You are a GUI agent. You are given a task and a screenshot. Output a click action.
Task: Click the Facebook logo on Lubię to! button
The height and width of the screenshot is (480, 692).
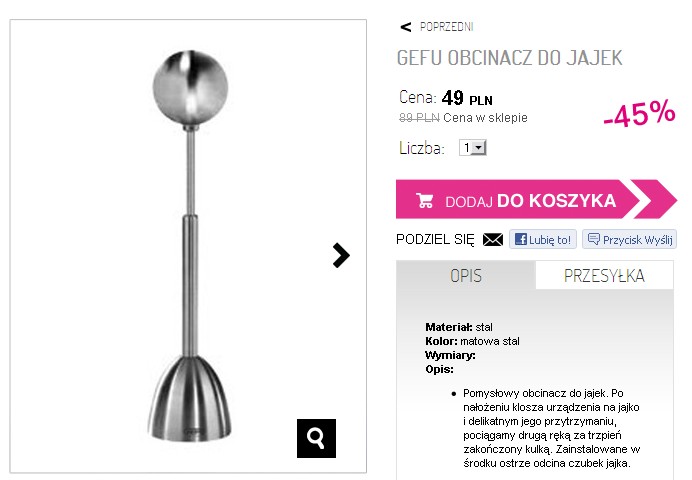pos(521,240)
